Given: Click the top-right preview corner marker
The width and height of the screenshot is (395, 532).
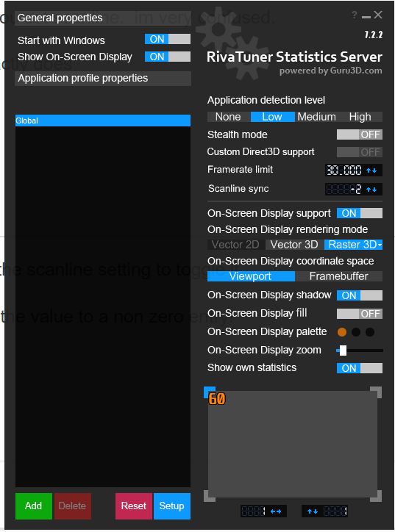Looking at the screenshot, I should [376, 392].
